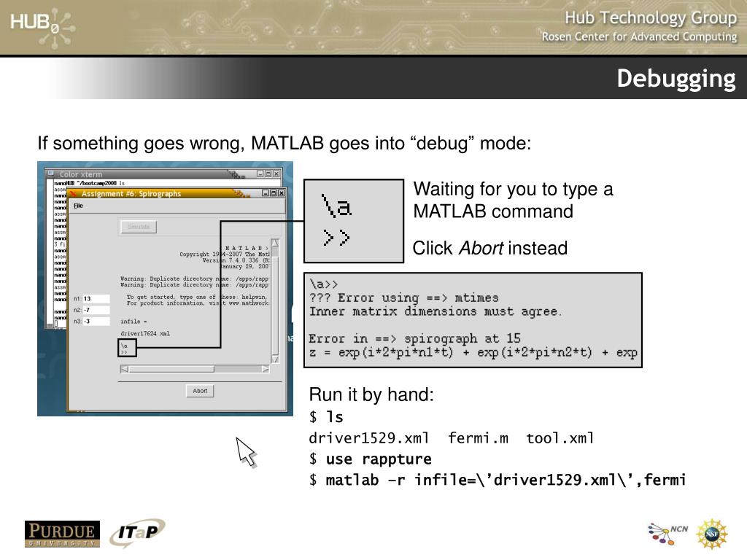The width and height of the screenshot is (747, 560).
Task: Click 'tool.xml' in the file listing
Action: click(560, 438)
